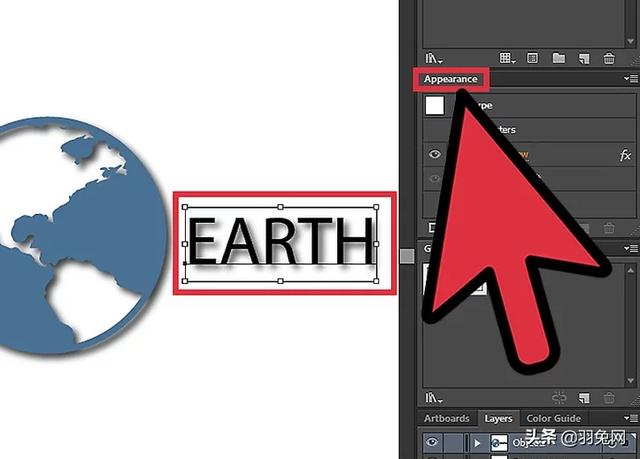
Task: Toggle visibility eye on the fx effect row
Action: click(x=434, y=154)
